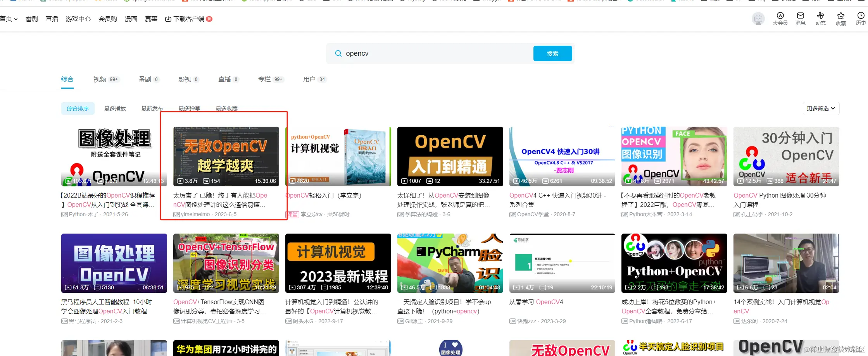The image size is (868, 356).
Task: Switch sorting to 最新发布
Action: (x=152, y=108)
